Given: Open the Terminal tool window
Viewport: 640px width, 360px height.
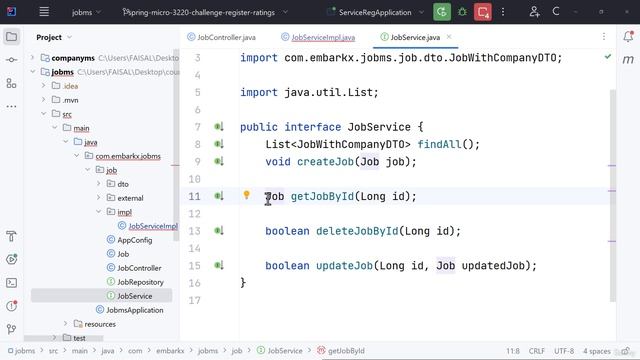Looking at the screenshot, I should click(11, 282).
